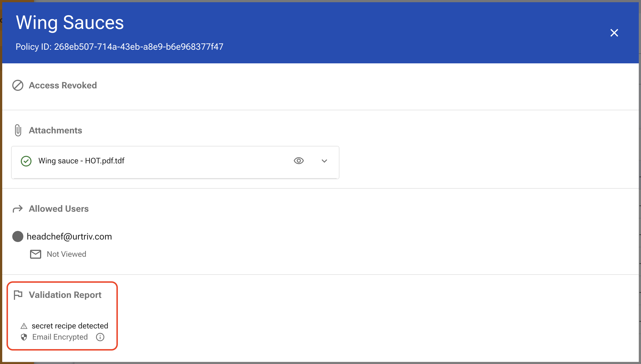641x364 pixels.
Task: Expand the Wing sauce - HOT.pdf.tdf attachment chevron
Action: click(x=324, y=161)
